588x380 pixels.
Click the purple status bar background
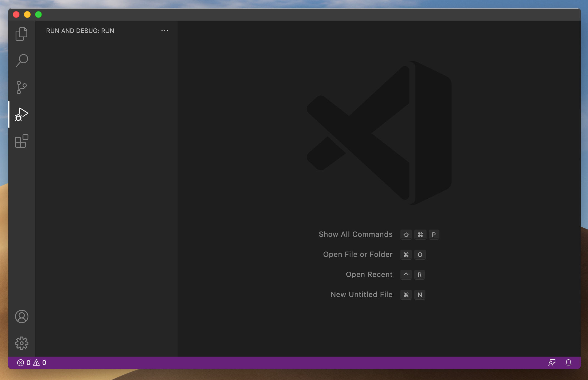pyautogui.click(x=278, y=363)
